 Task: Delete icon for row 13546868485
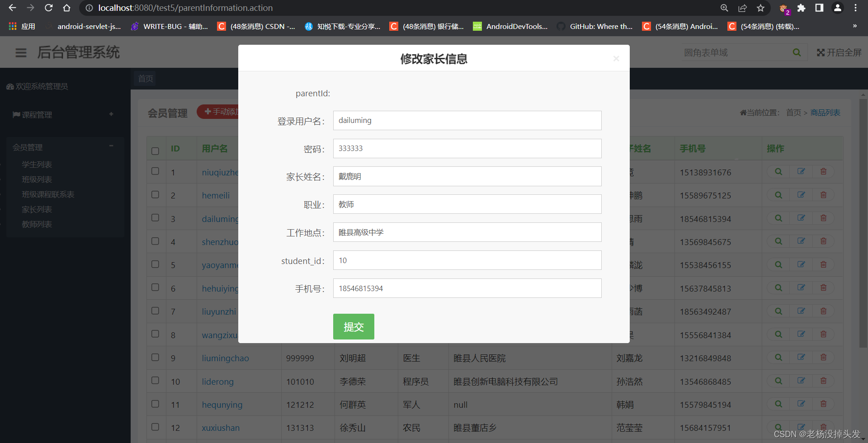coord(823,381)
